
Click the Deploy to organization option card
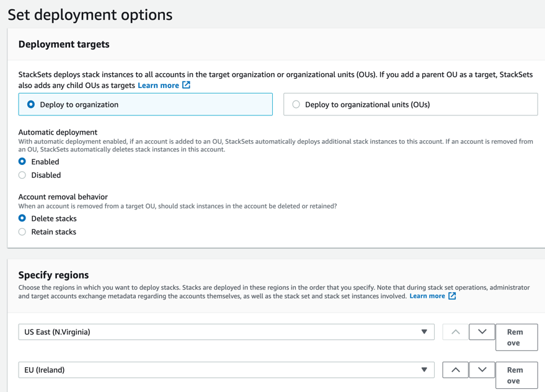coord(145,104)
